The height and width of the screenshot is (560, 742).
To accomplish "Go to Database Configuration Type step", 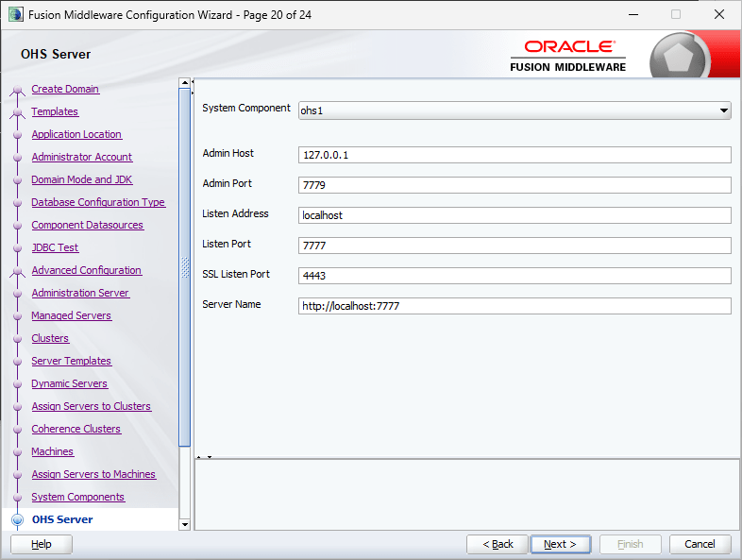I will pyautogui.click(x=98, y=203).
